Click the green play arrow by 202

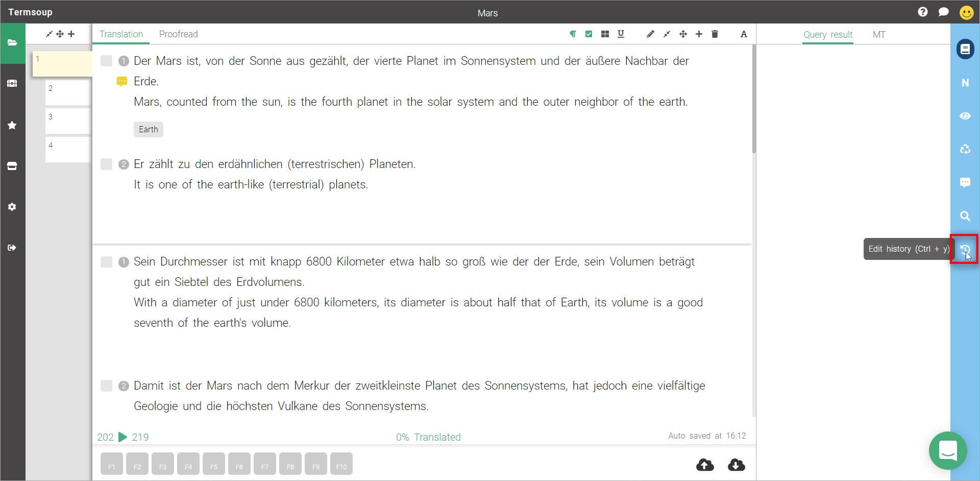(122, 437)
